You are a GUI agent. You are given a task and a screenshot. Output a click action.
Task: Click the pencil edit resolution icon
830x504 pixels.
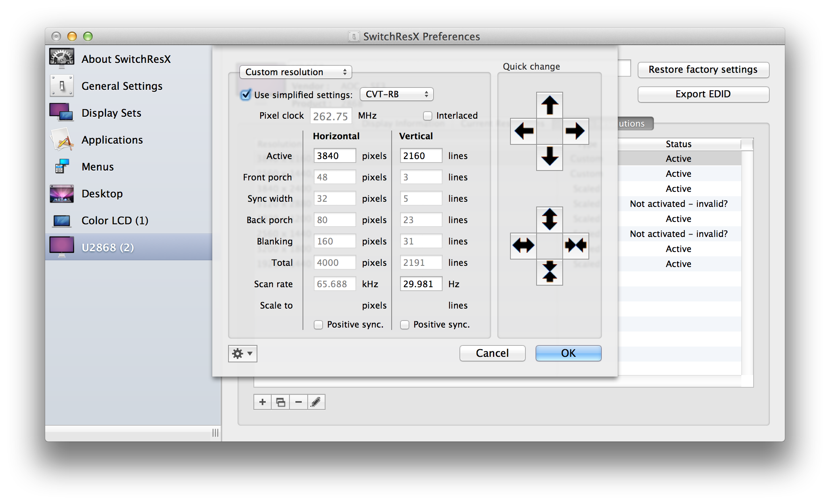[x=316, y=402]
